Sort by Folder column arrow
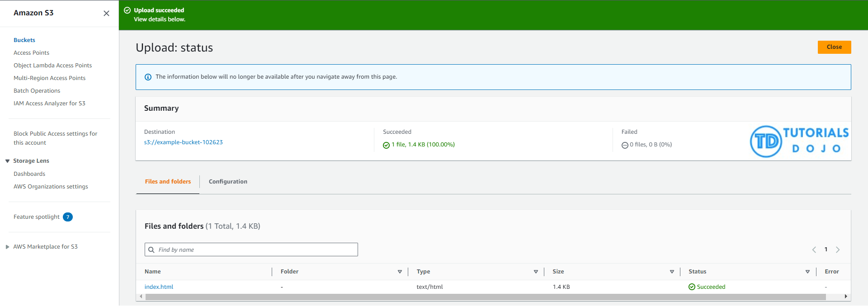The height and width of the screenshot is (306, 868). [400, 272]
